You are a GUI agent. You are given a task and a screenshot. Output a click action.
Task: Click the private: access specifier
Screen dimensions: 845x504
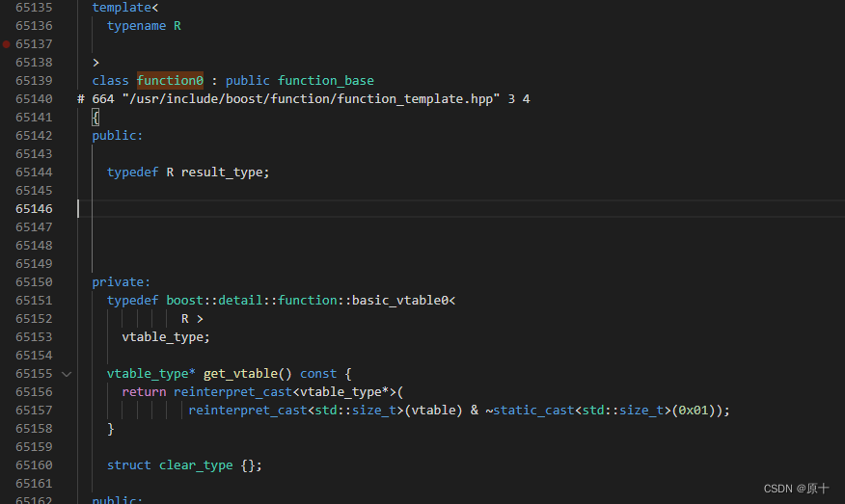coord(122,282)
